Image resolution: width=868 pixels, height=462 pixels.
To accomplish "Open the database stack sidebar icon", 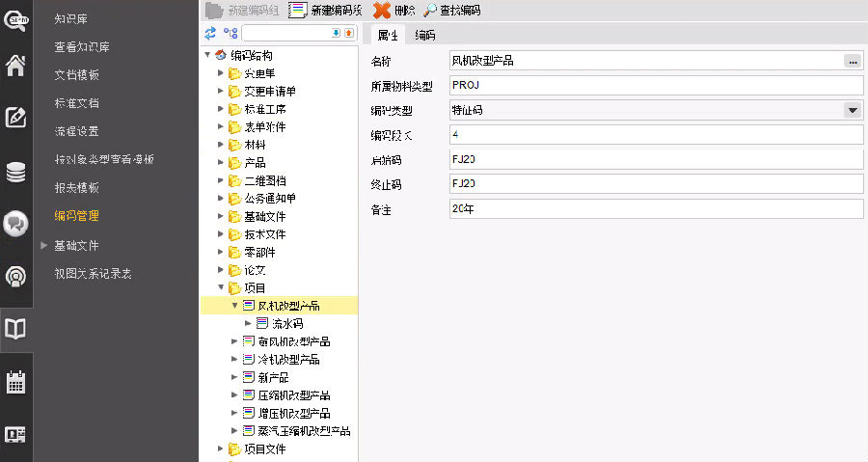I will coord(15,172).
